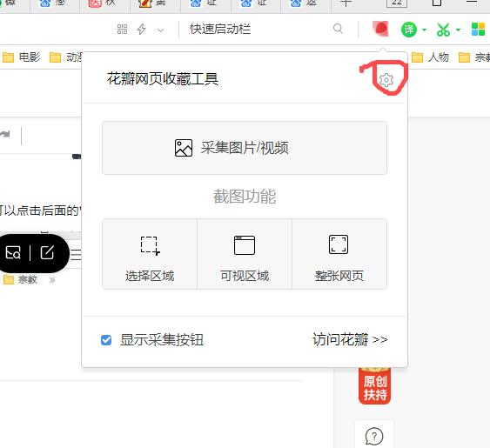Image resolution: width=490 pixels, height=448 pixels.
Task: Click the edit icon in black pill
Action: tap(47, 252)
